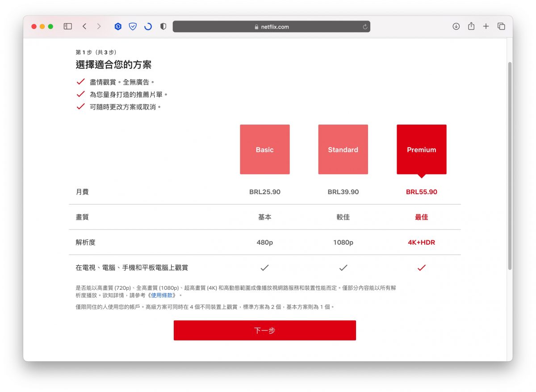
Task: Click the BRL39.90 price
Action: (x=343, y=192)
